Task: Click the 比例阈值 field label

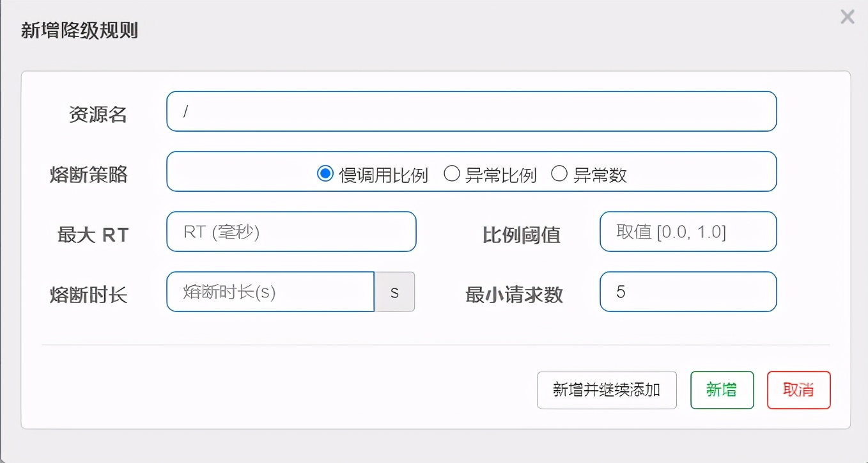Action: tap(521, 235)
